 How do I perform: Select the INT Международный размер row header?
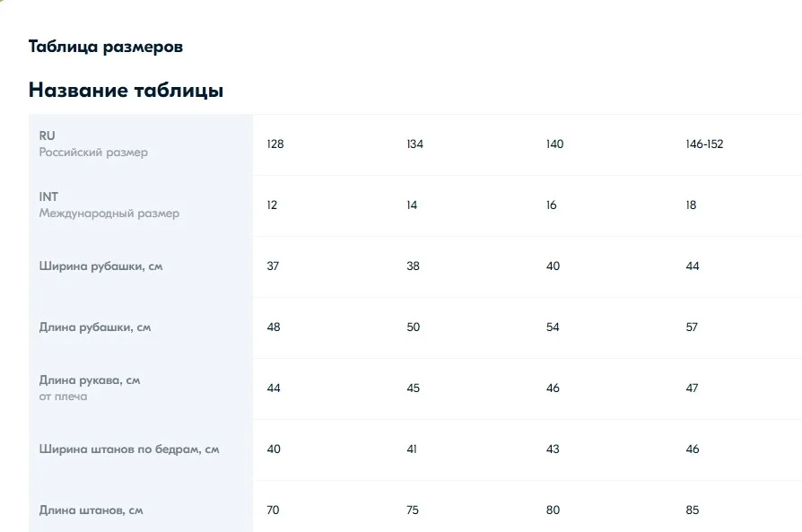pos(141,205)
